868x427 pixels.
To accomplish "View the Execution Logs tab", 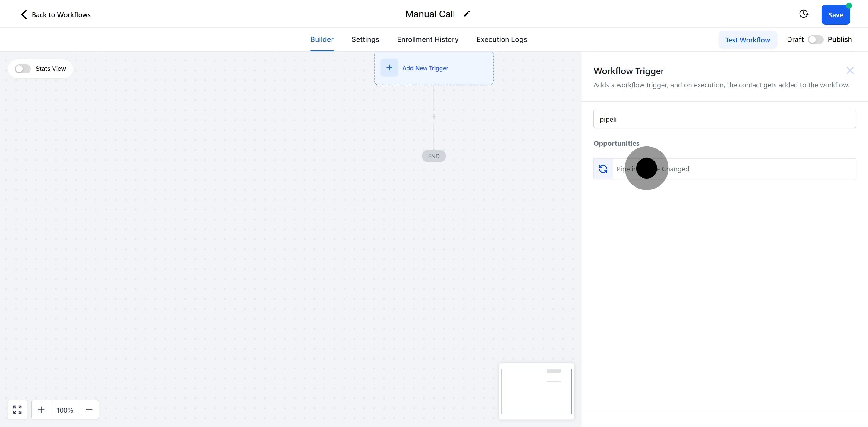I will tap(502, 39).
